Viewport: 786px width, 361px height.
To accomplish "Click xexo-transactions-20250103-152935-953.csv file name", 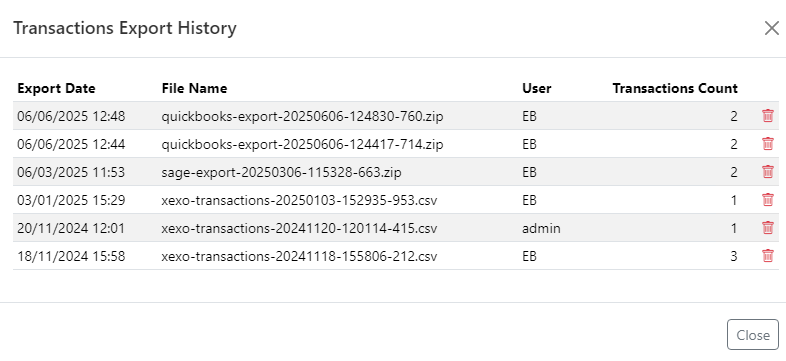I will tap(299, 201).
